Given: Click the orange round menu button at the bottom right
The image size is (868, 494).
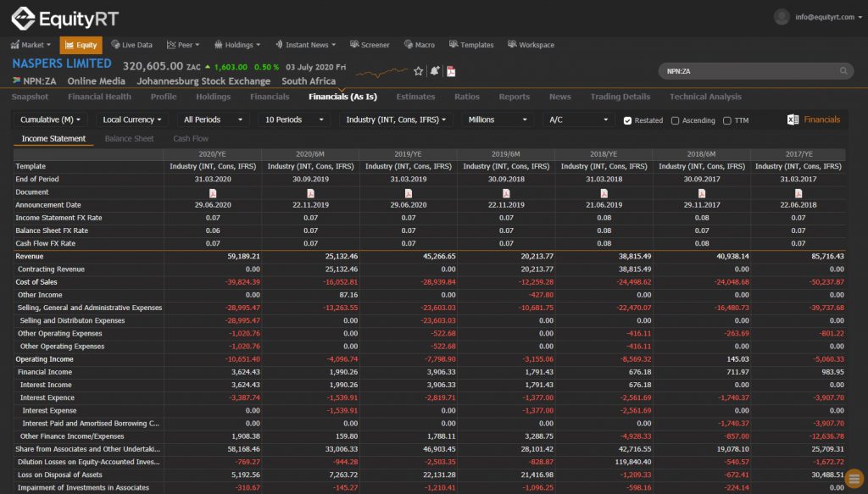Looking at the screenshot, I should click(x=854, y=479).
